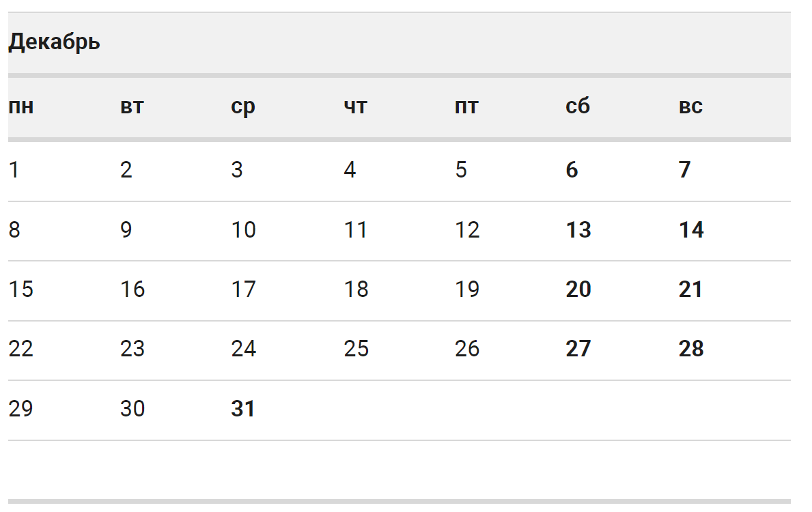Image resolution: width=812 pixels, height=512 pixels.
Task: Select the сб weekday column header
Action: pyautogui.click(x=578, y=106)
